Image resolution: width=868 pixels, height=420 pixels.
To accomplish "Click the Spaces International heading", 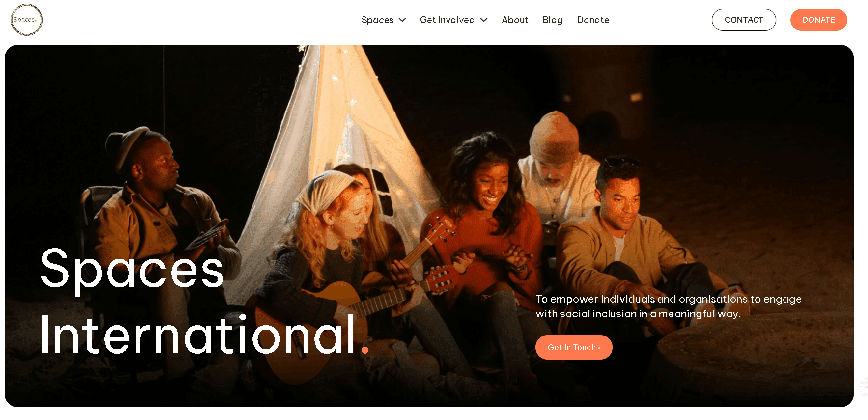I will click(204, 302).
